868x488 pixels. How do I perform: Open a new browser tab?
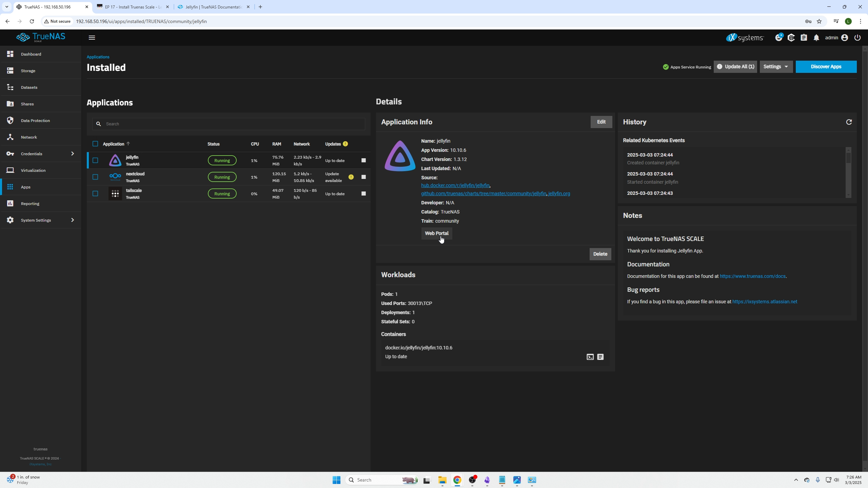(260, 7)
